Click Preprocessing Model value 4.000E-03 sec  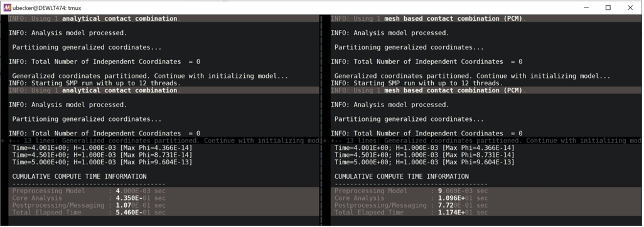[x=141, y=191]
